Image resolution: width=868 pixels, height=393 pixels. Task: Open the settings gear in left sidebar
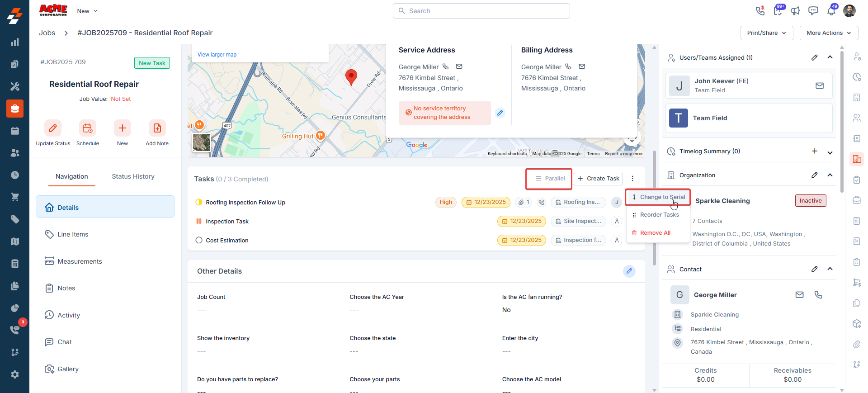pyautogui.click(x=15, y=374)
